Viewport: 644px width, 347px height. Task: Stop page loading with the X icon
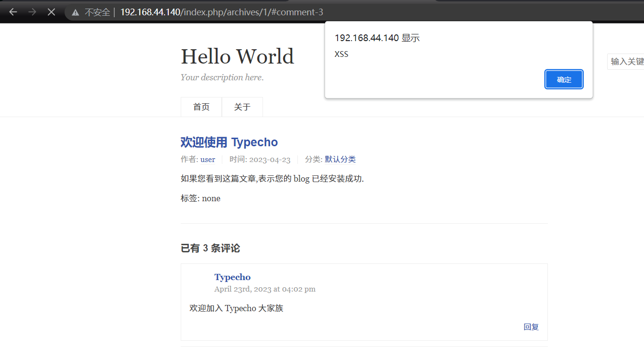[x=52, y=12]
